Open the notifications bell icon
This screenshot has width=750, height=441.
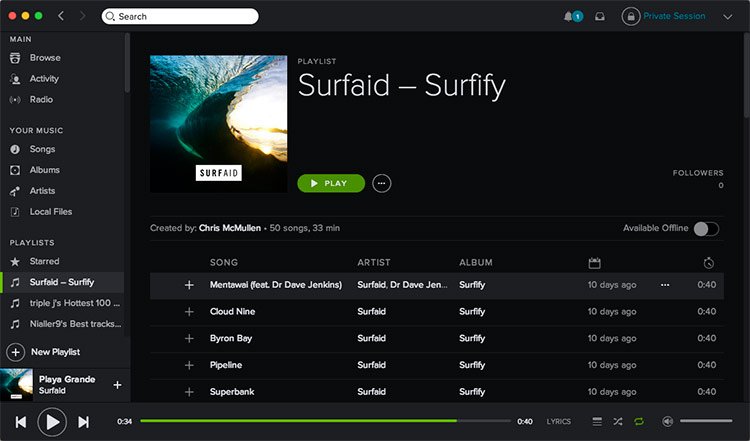click(x=568, y=17)
